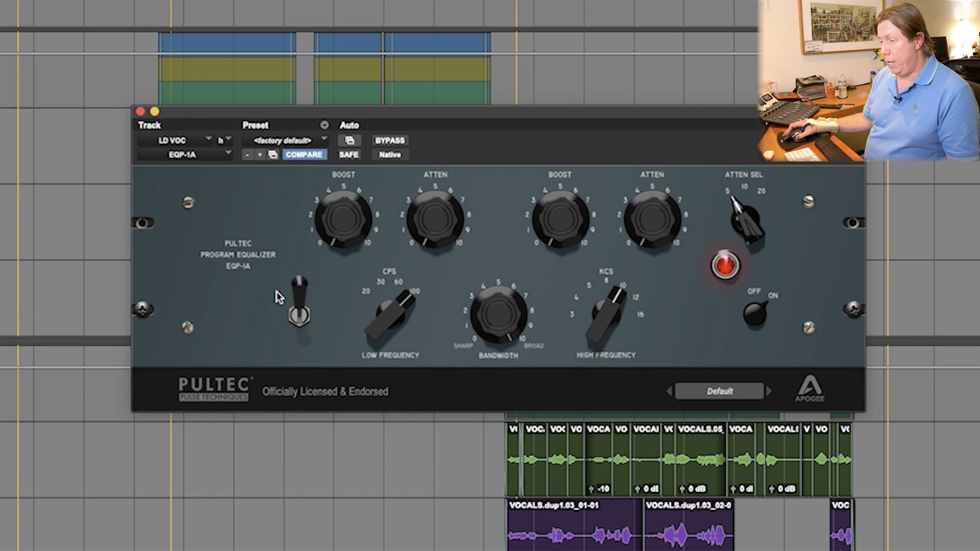Select the VOCALS.dup1.03_01-01 purple clip
980x551 pixels.
574,525
